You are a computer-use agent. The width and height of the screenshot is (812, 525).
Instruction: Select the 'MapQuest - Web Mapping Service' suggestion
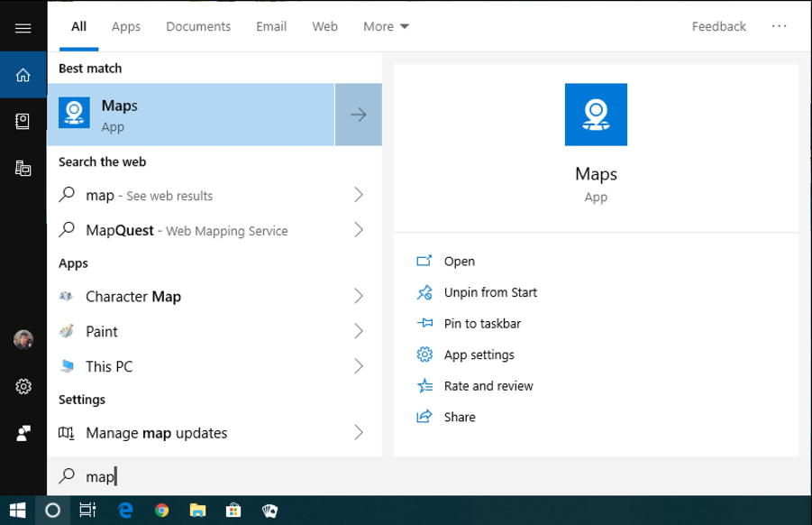(x=214, y=230)
